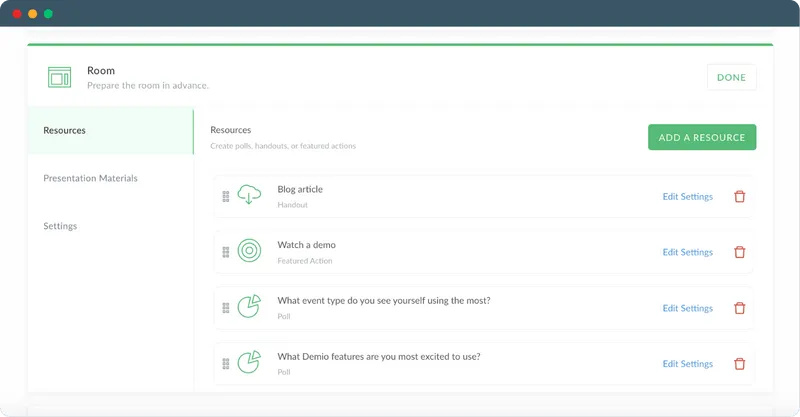Click ADD A RESOURCE button

tap(702, 137)
